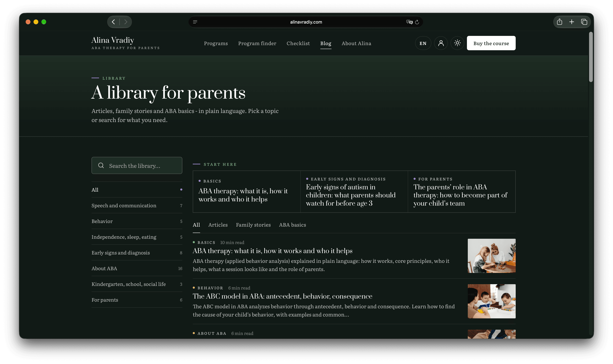Image resolution: width=613 pixels, height=364 pixels.
Task: Click the Alina Vradiy site logo
Action: [125, 43]
